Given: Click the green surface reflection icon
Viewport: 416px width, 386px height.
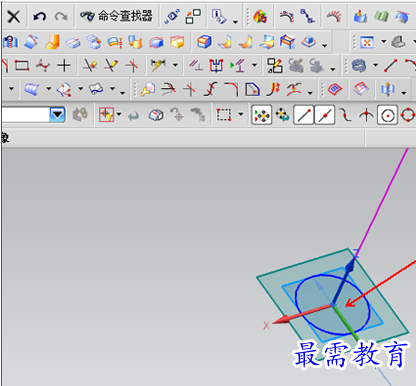Looking at the screenshot, I should (382, 16).
